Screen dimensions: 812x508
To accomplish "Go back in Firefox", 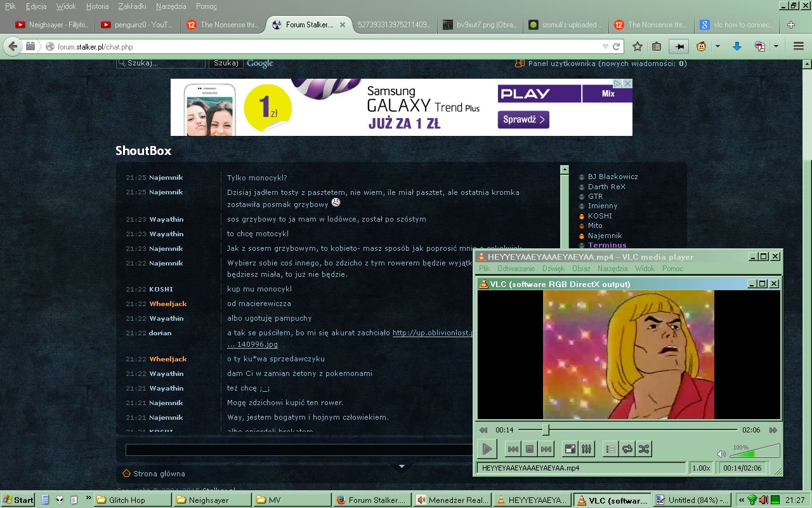I will coord(13,46).
